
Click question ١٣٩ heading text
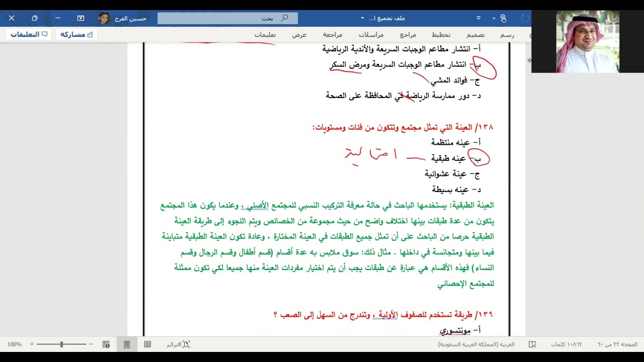click(383, 315)
